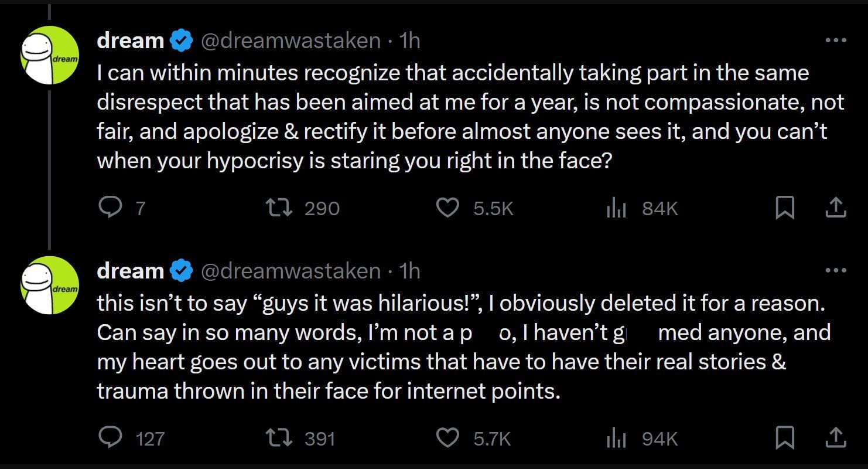Click the verified badge on the second tweet
The width and height of the screenshot is (868, 469).
[x=180, y=270]
